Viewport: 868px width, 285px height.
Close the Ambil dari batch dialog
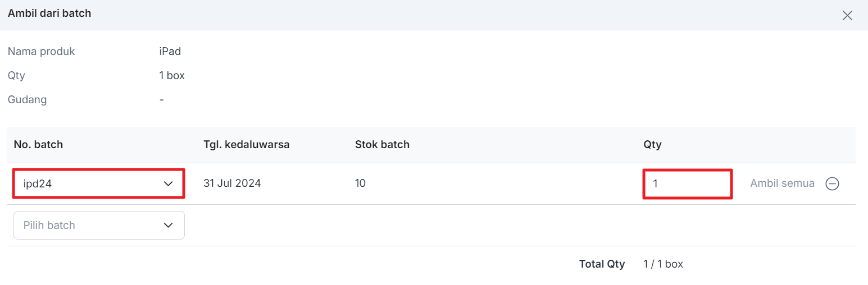[x=847, y=15]
